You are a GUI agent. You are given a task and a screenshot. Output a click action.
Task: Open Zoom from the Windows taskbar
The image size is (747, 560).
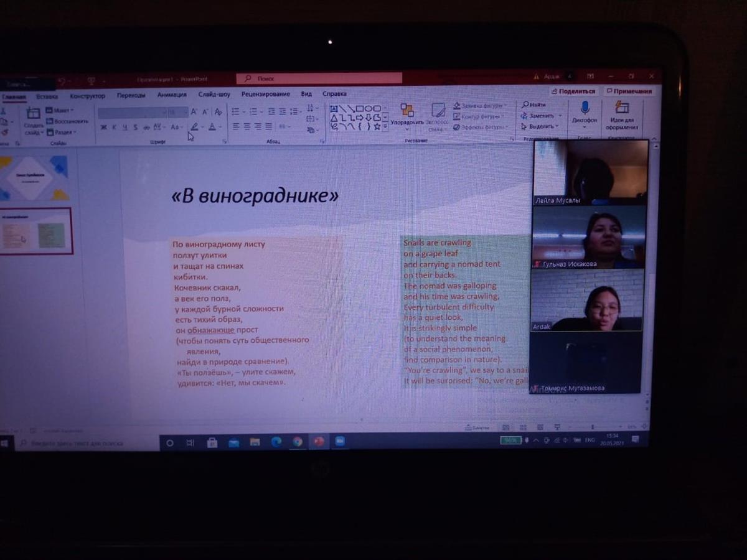[340, 442]
